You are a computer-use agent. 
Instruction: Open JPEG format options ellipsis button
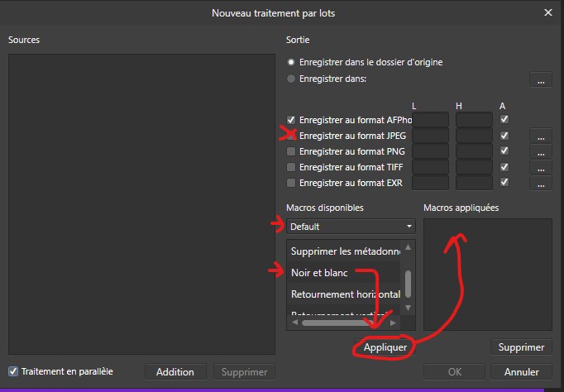coord(541,136)
